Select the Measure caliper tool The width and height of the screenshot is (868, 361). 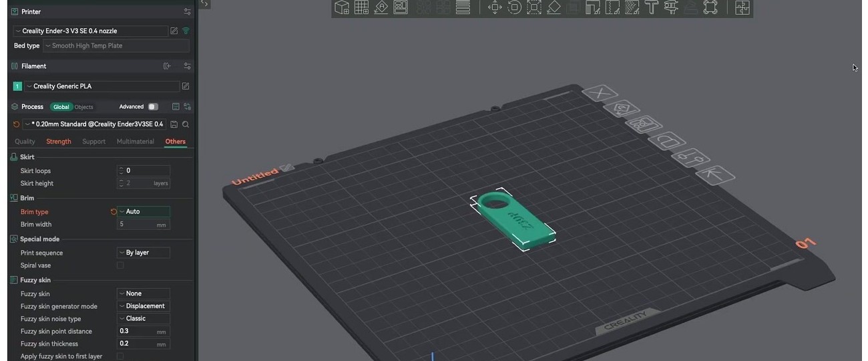671,7
